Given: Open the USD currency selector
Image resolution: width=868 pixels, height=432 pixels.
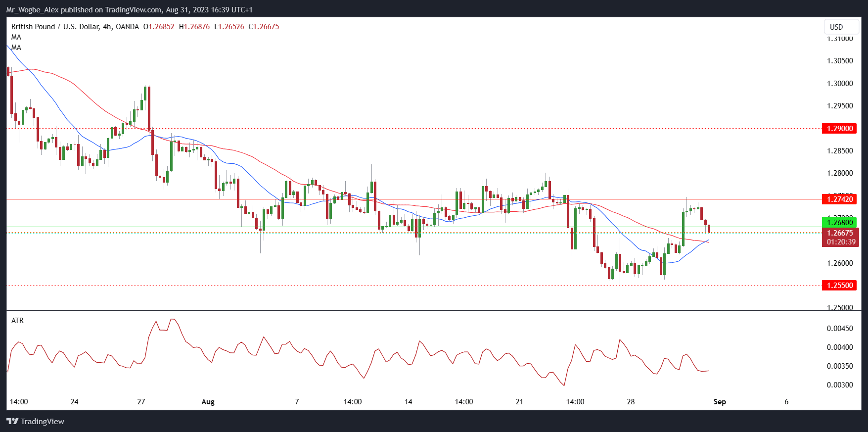Looking at the screenshot, I should pyautogui.click(x=842, y=27).
